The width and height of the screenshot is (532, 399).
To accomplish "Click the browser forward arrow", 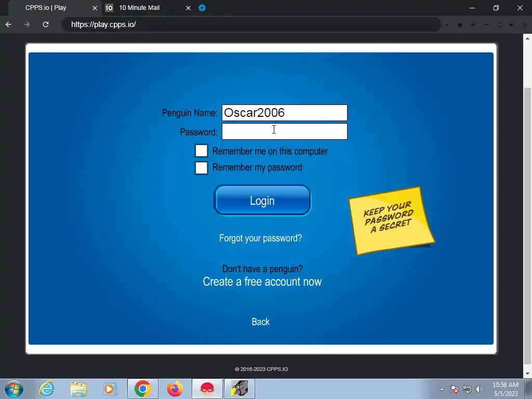I will (x=27, y=24).
